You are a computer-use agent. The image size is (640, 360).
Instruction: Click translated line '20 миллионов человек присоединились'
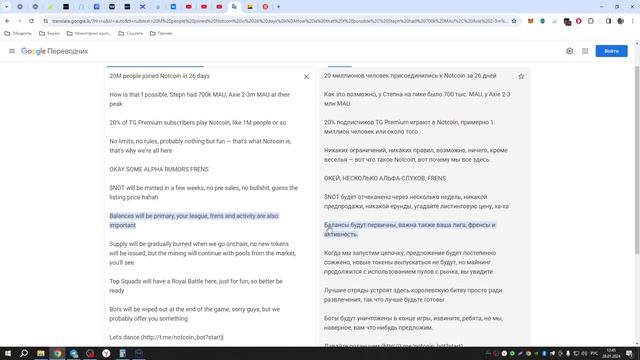pyautogui.click(x=410, y=76)
